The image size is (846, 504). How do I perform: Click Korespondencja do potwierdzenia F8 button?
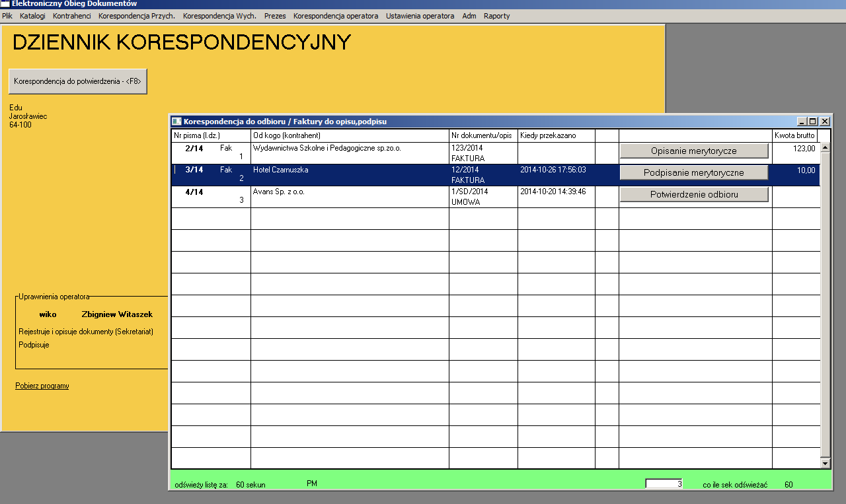(78, 81)
